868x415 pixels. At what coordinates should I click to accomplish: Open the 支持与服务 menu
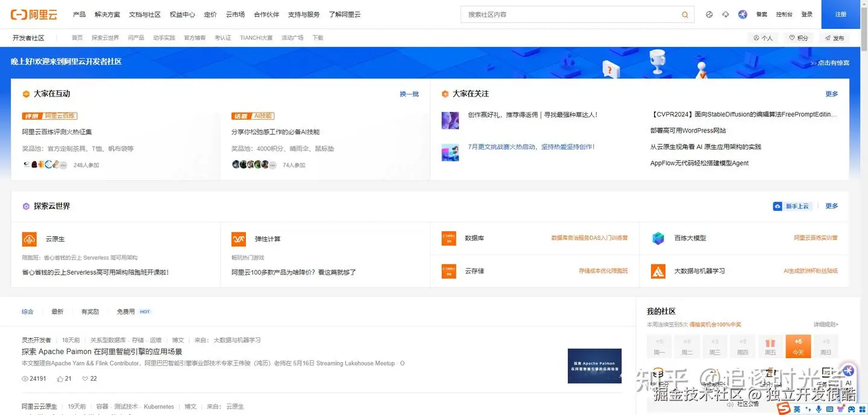tap(304, 14)
